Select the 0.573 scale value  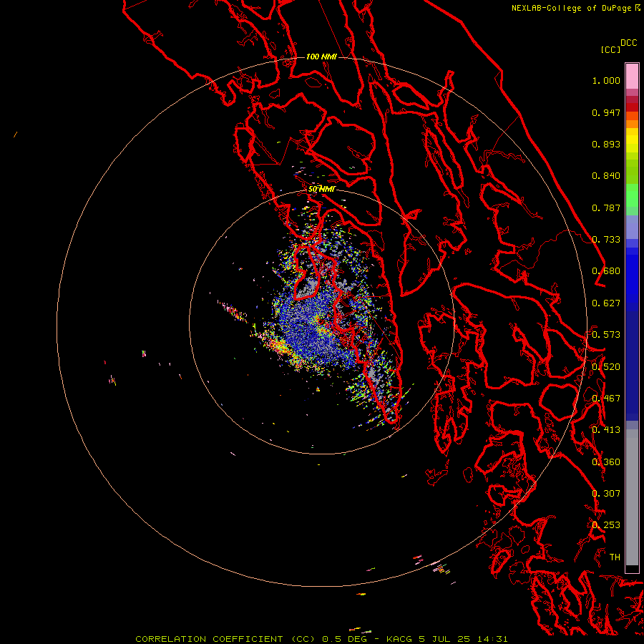pyautogui.click(x=606, y=335)
